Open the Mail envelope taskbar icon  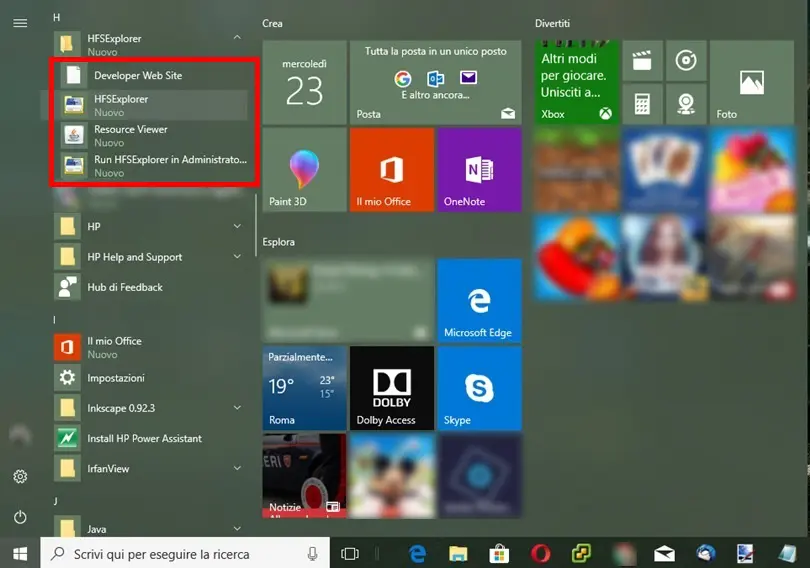coord(664,554)
